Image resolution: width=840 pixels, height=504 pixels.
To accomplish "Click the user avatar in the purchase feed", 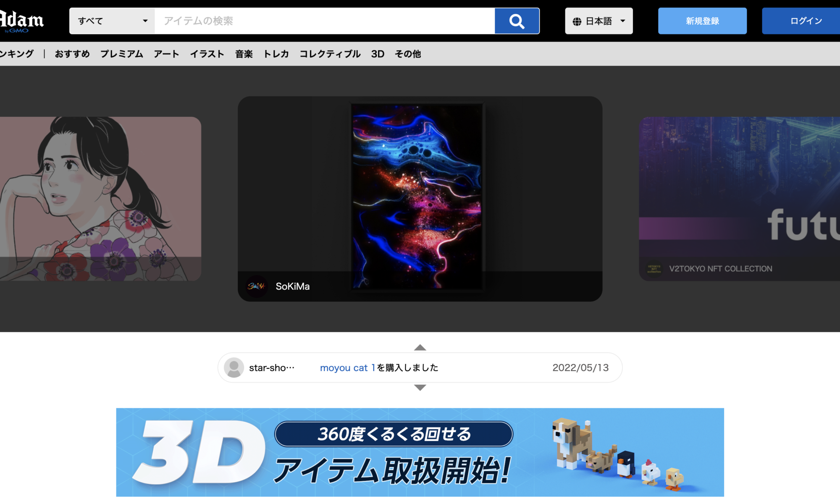I will pyautogui.click(x=234, y=367).
